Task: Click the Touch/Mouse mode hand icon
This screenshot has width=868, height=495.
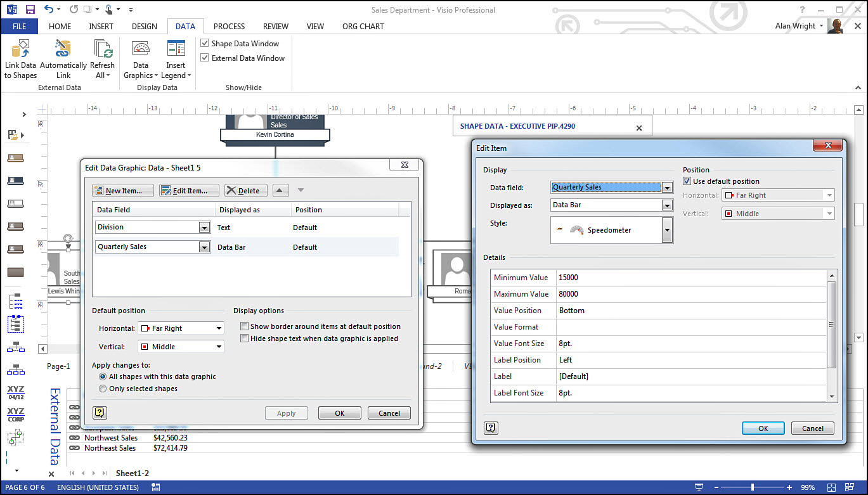Action: (x=108, y=10)
